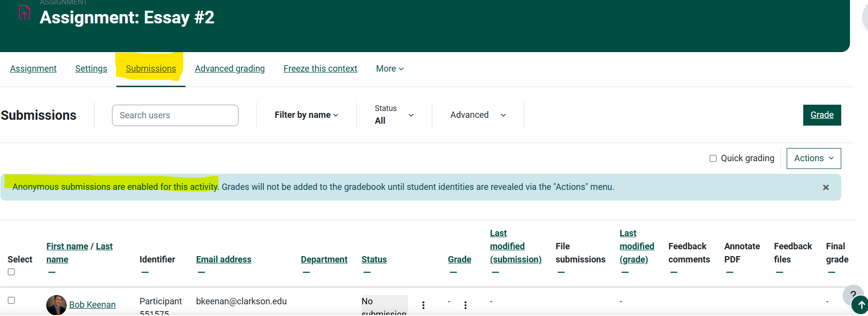
Task: Click the assignment icon beside the Essay #2 title
Action: coord(24,13)
